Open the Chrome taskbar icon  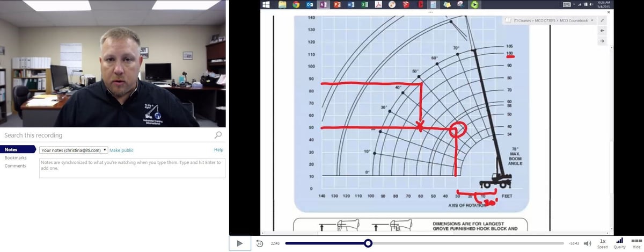click(296, 4)
